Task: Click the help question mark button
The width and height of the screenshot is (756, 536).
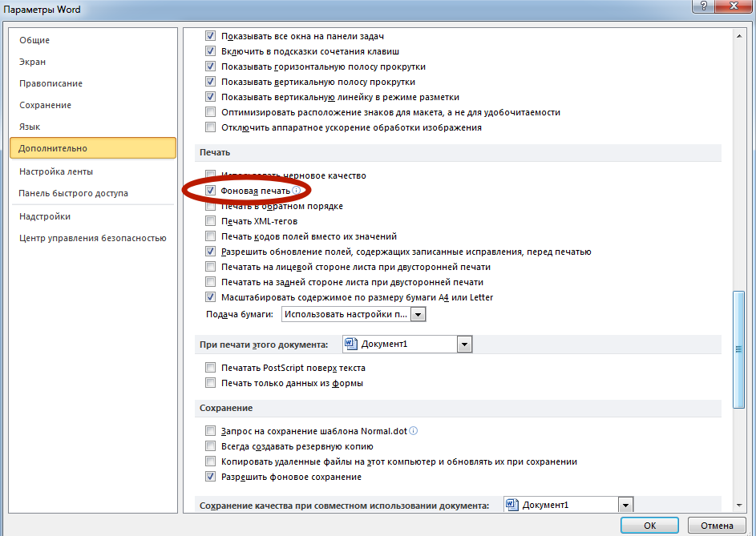Action: pyautogui.click(x=704, y=6)
